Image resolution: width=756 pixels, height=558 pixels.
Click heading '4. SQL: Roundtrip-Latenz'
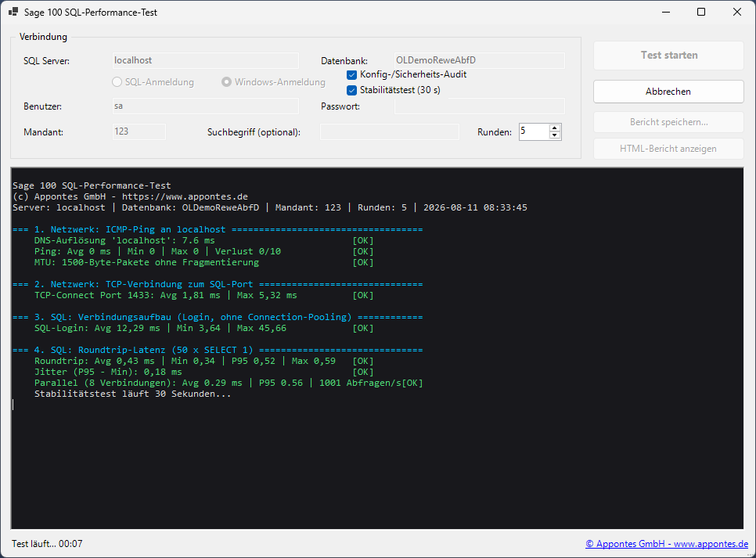coord(218,350)
